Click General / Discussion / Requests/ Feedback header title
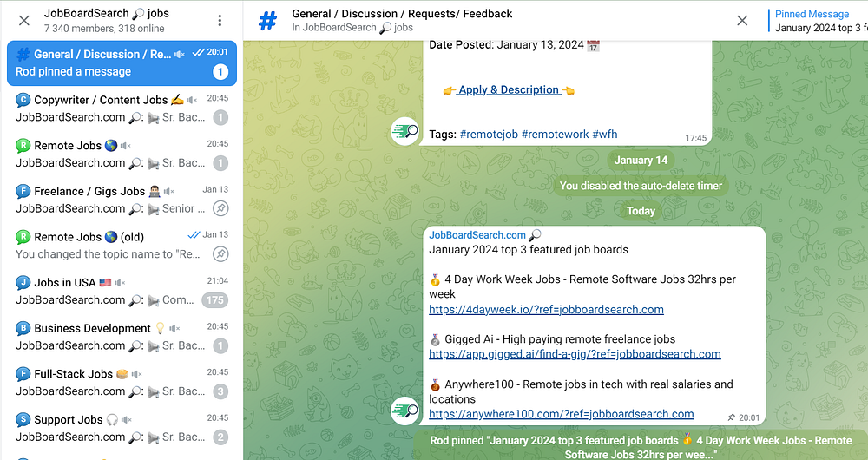 coord(402,14)
